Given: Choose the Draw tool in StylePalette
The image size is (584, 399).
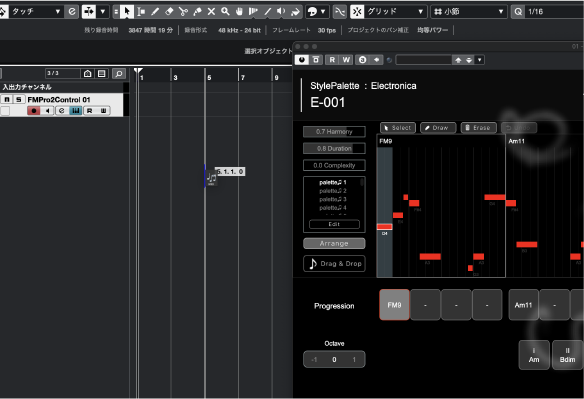Looking at the screenshot, I should click(x=438, y=128).
